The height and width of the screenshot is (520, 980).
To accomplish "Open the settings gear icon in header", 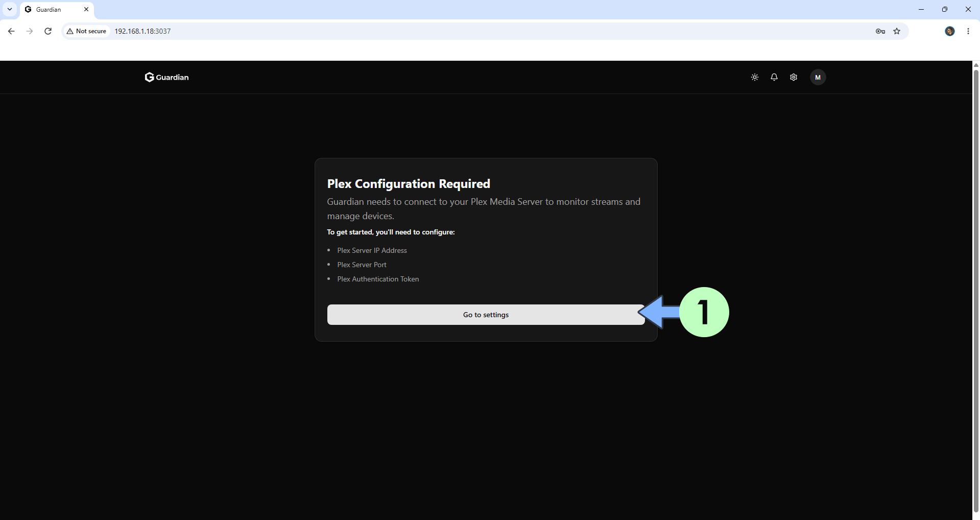I will coord(794,77).
